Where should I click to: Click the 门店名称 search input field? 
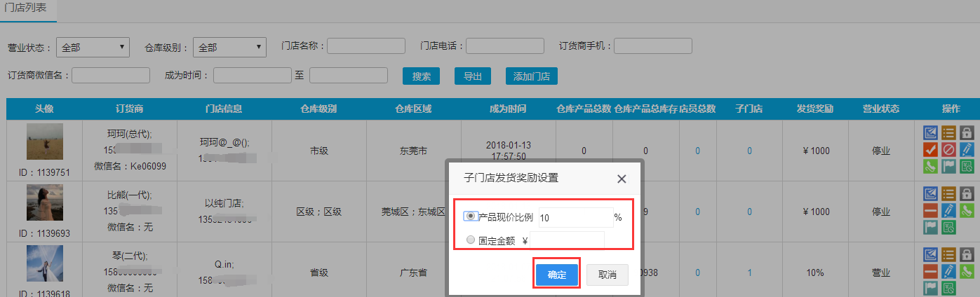[366, 46]
